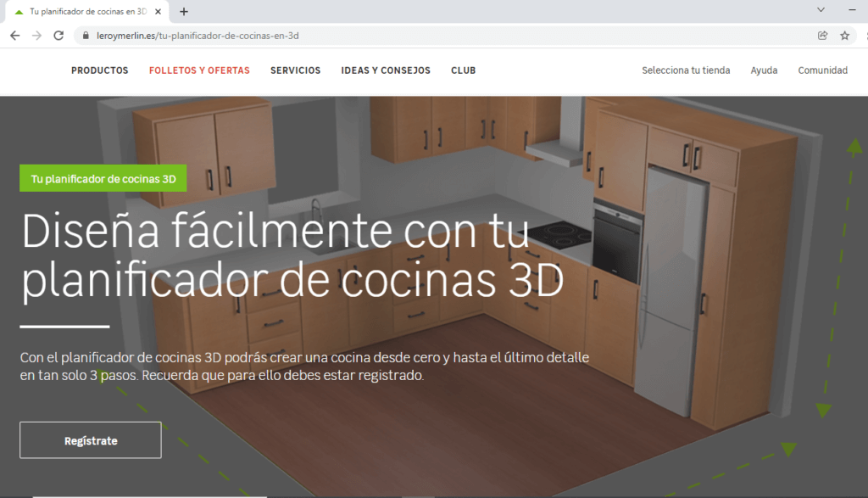Click the green 'Tu planificador de cocinas 3D' label
Viewport: 868px width, 498px height.
click(103, 178)
